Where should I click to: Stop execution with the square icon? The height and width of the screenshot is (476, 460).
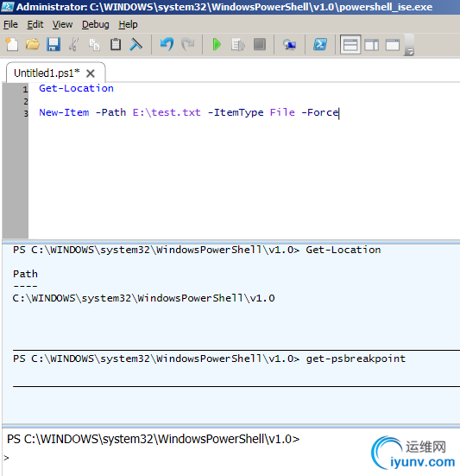click(x=260, y=45)
